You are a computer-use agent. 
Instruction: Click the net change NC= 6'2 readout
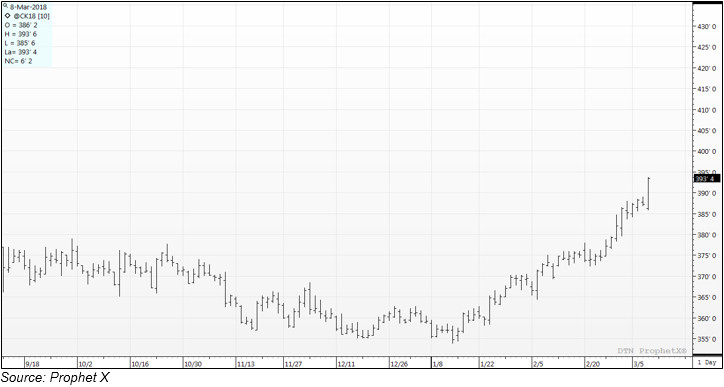point(19,61)
